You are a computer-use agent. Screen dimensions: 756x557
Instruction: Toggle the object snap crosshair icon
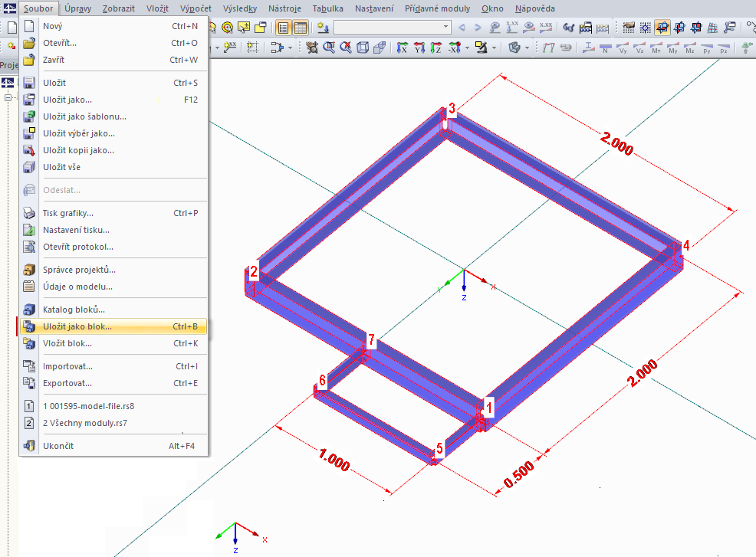pyautogui.click(x=645, y=28)
